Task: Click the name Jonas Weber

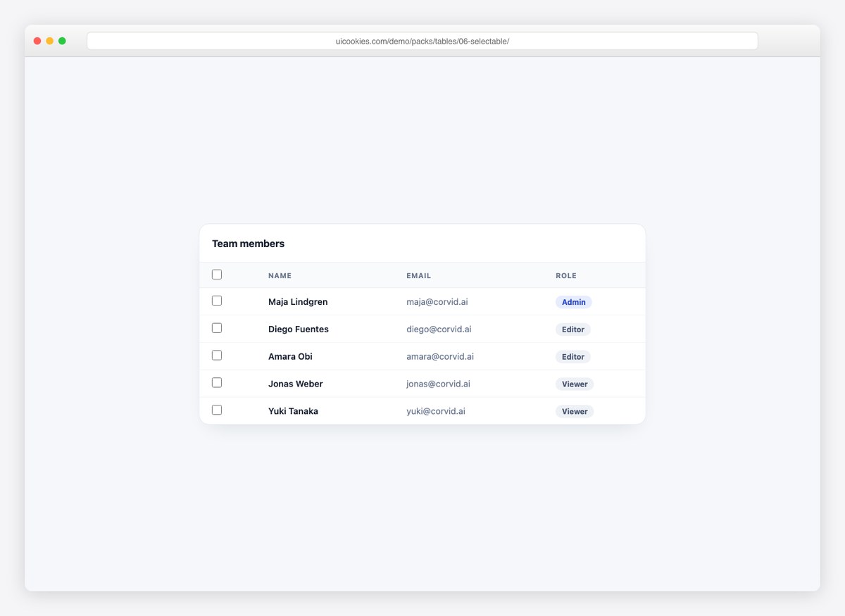Action: (x=296, y=384)
